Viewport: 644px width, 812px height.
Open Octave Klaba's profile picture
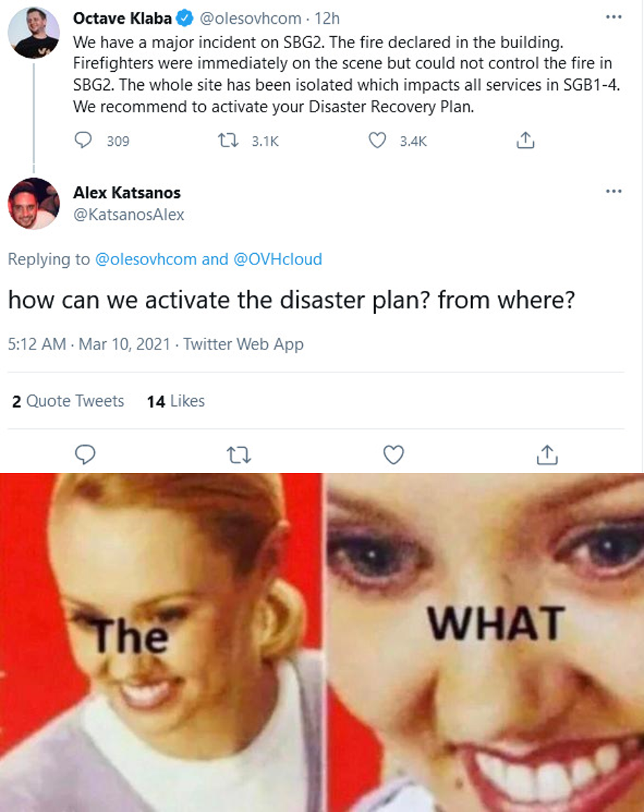(x=33, y=32)
